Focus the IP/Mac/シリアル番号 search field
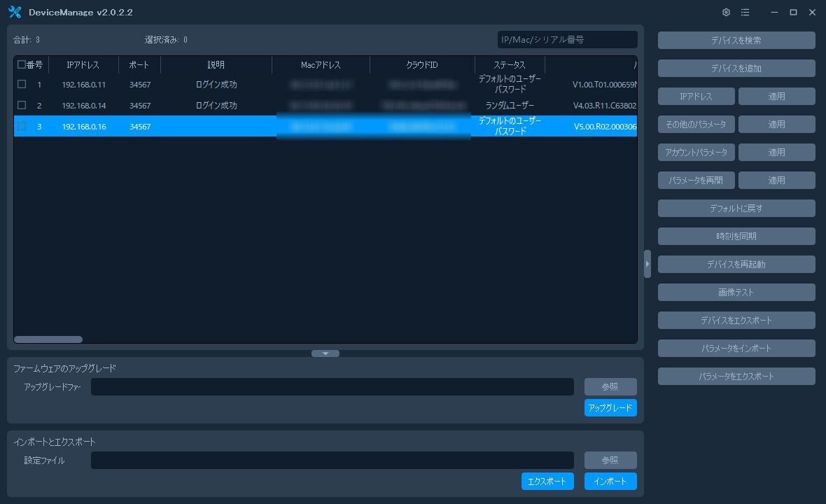The image size is (826, 504). pyautogui.click(x=567, y=40)
